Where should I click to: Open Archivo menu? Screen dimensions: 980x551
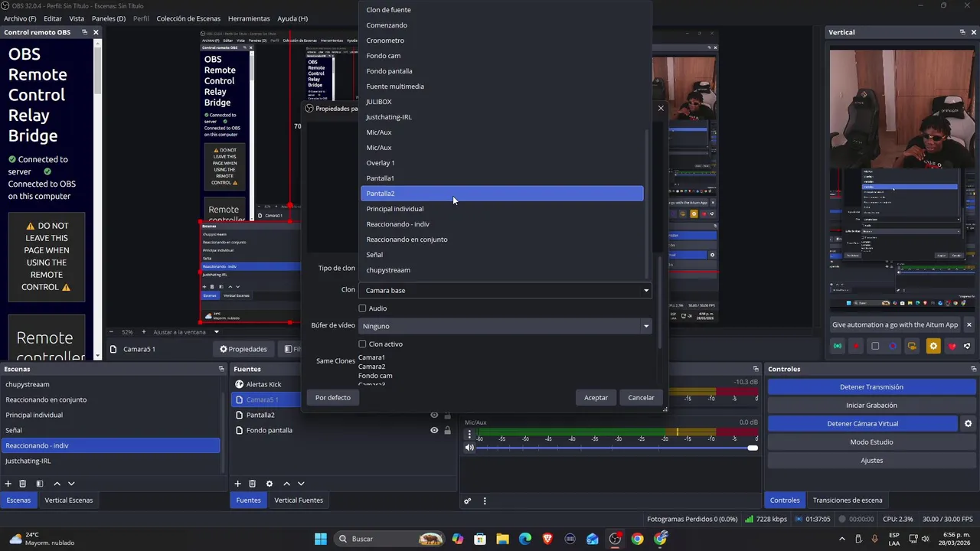[20, 18]
